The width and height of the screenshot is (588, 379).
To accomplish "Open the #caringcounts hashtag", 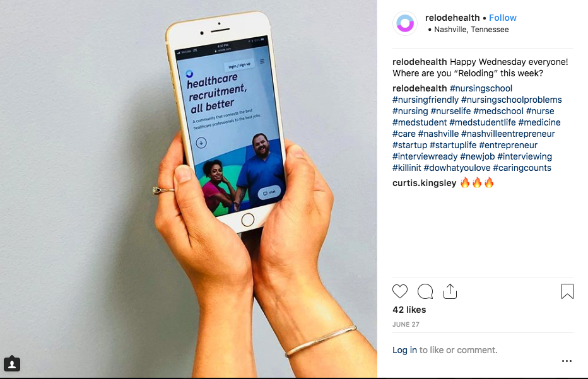I will point(522,168).
